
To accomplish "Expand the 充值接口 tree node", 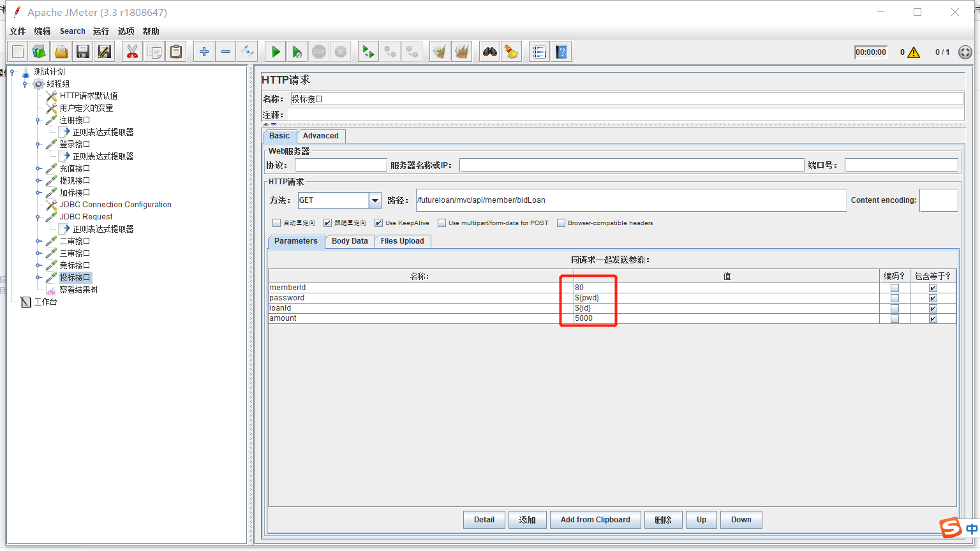I will (x=38, y=169).
